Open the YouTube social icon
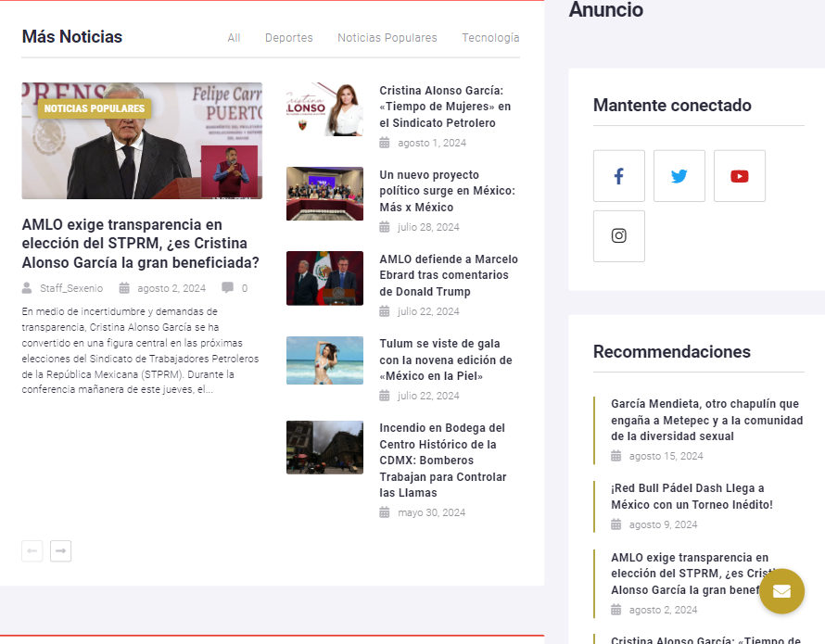Viewport: 825px width, 644px height. (739, 176)
